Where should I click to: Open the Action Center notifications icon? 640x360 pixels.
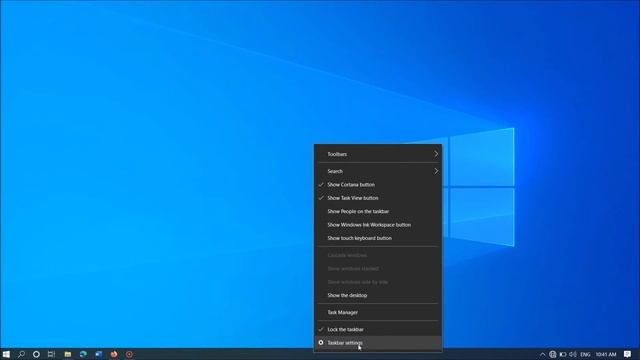point(628,354)
